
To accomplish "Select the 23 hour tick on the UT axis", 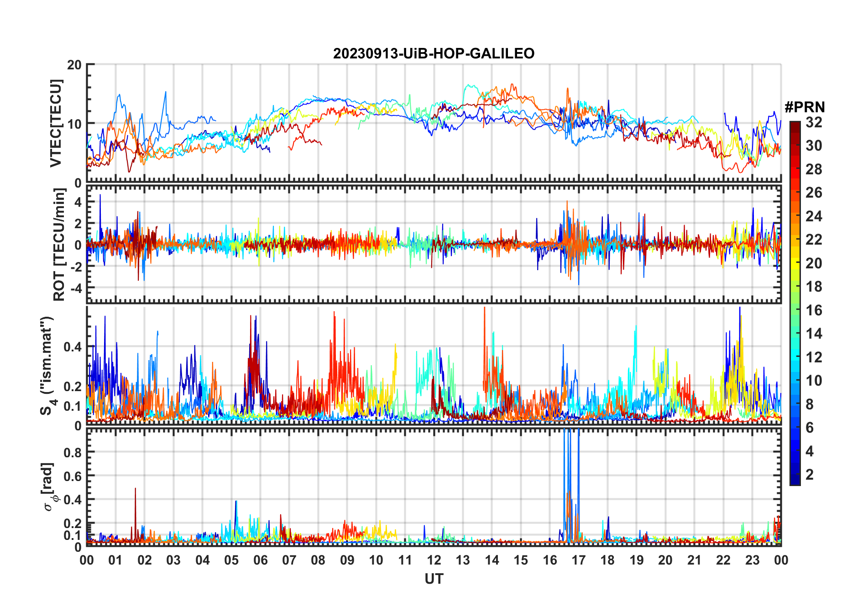I will click(x=753, y=560).
